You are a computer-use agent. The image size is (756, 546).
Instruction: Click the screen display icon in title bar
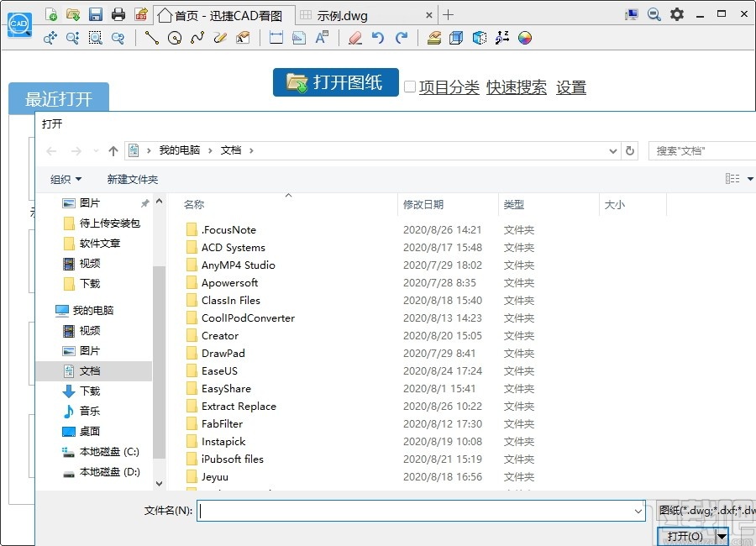631,14
